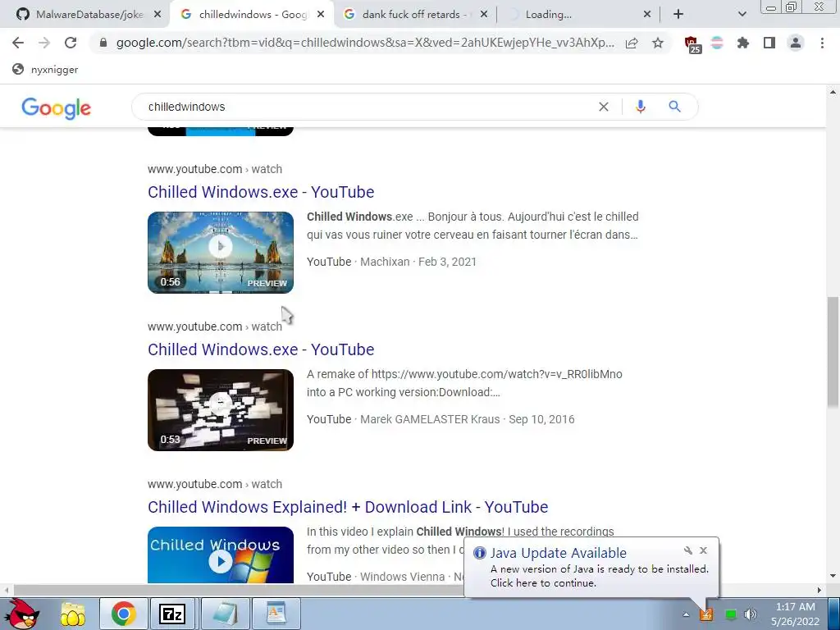Play the Chilled Windows logo thumbnail

221,555
